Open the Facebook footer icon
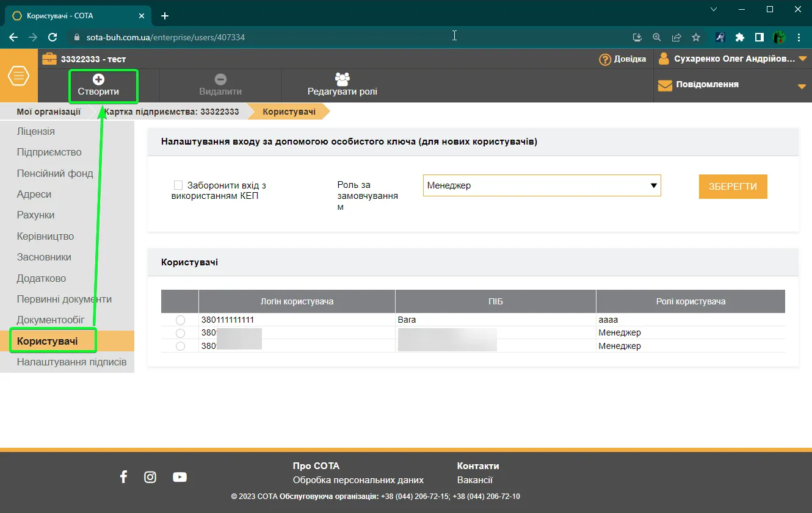Viewport: 812px width, 513px height. (x=123, y=477)
